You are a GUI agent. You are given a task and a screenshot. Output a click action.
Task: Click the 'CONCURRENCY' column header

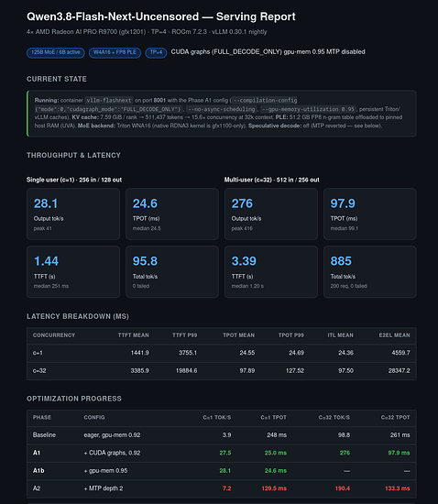tap(54, 335)
